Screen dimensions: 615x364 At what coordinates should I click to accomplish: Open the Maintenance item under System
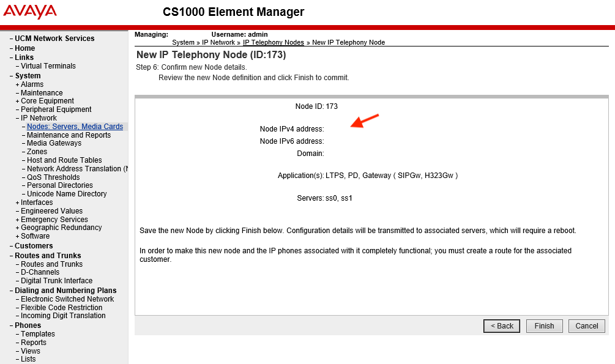tap(42, 93)
